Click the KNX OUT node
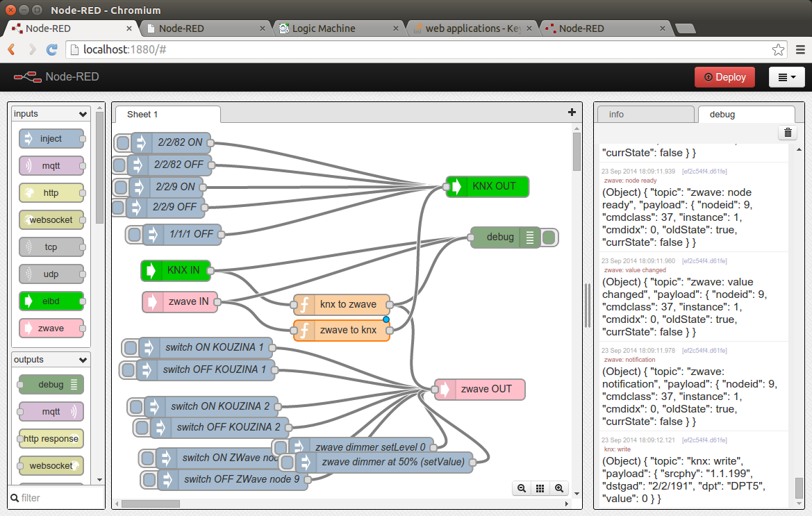Screen dimensions: 812x516 488,186
